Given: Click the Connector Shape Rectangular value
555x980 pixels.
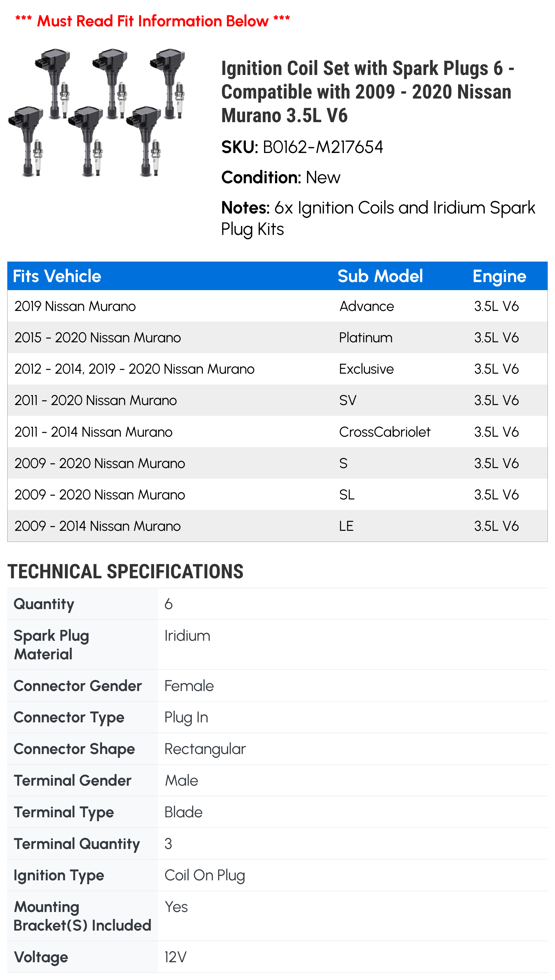Looking at the screenshot, I should (x=205, y=749).
